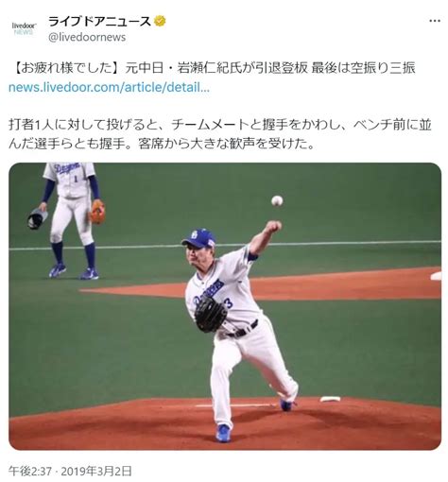
Task: Click the pitcher's blue cap
Action: [199, 237]
